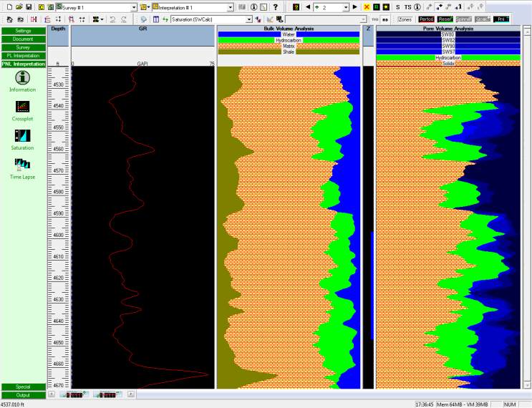Click the Information panel icon
Image resolution: width=532 pixels, height=408 pixels.
pos(22,78)
